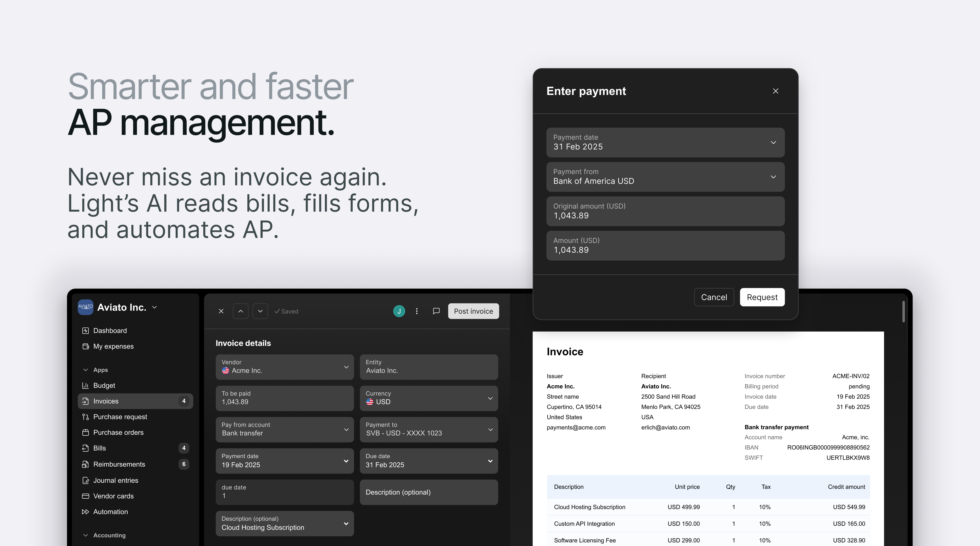Image resolution: width=980 pixels, height=546 pixels.
Task: Open Payment from Bank of America dropdown
Action: tap(665, 177)
